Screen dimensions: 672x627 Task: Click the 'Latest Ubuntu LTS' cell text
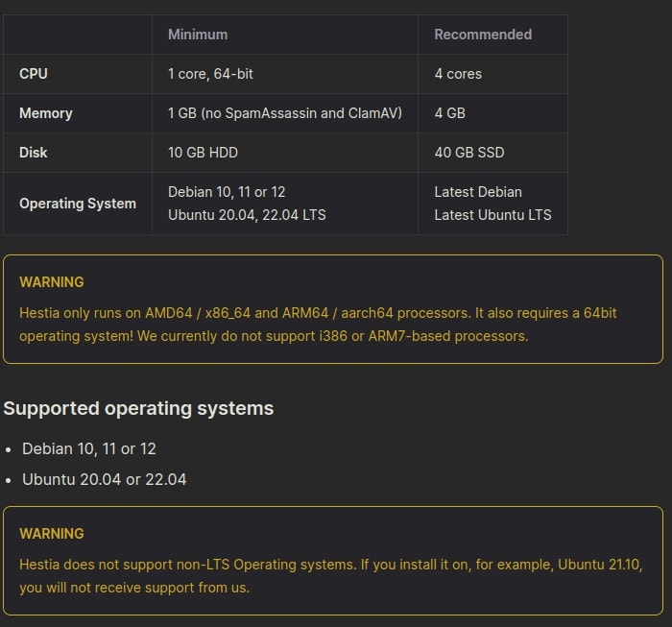(492, 215)
